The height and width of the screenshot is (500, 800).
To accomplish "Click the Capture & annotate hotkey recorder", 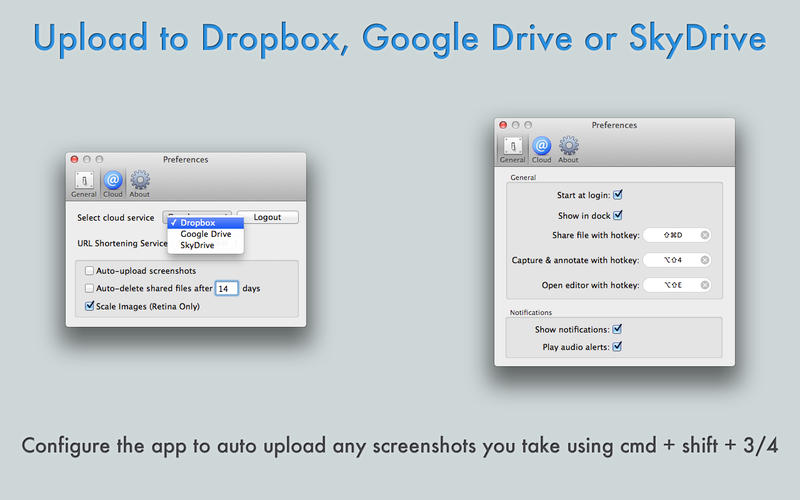I will tap(677, 260).
